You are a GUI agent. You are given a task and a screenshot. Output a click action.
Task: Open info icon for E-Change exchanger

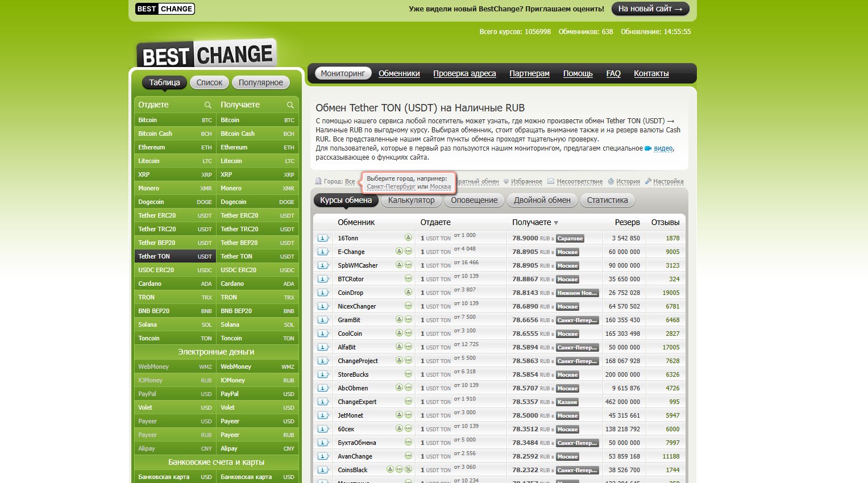(323, 252)
